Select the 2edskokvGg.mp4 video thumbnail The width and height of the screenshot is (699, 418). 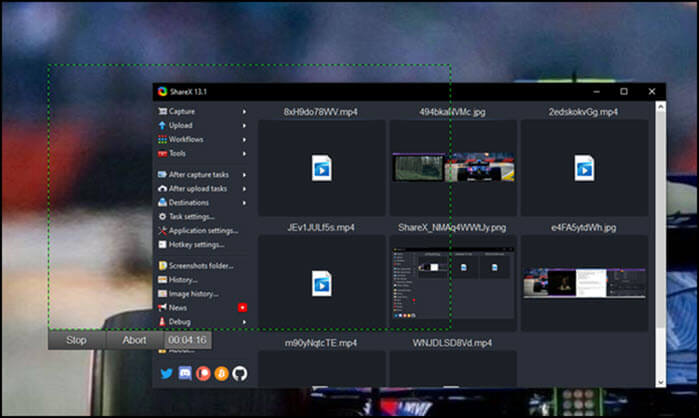tap(584, 168)
